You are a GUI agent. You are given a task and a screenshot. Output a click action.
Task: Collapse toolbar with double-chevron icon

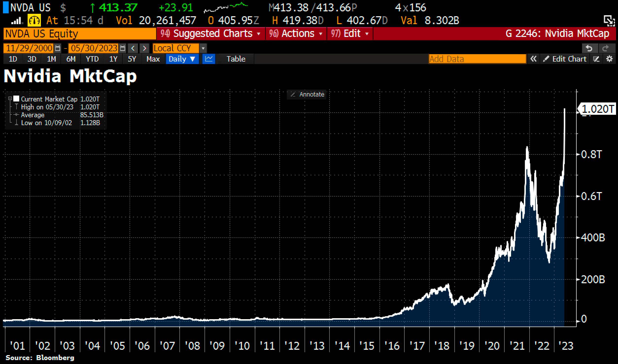tap(533, 59)
